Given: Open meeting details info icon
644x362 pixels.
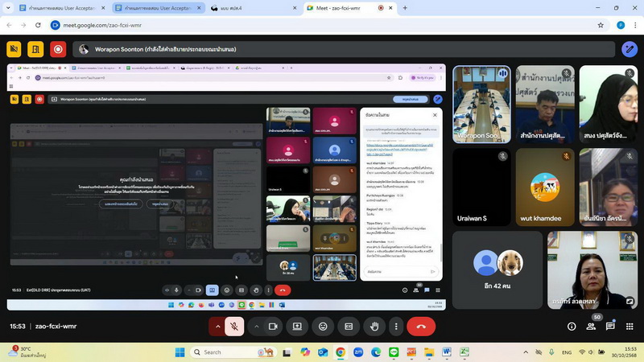Looking at the screenshot, I should point(572,327).
